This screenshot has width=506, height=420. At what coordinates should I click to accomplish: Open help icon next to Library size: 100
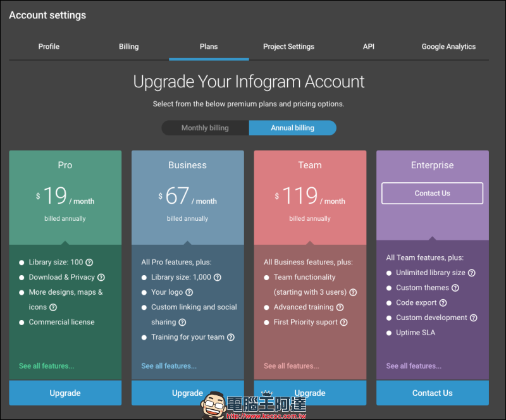pyautogui.click(x=89, y=262)
